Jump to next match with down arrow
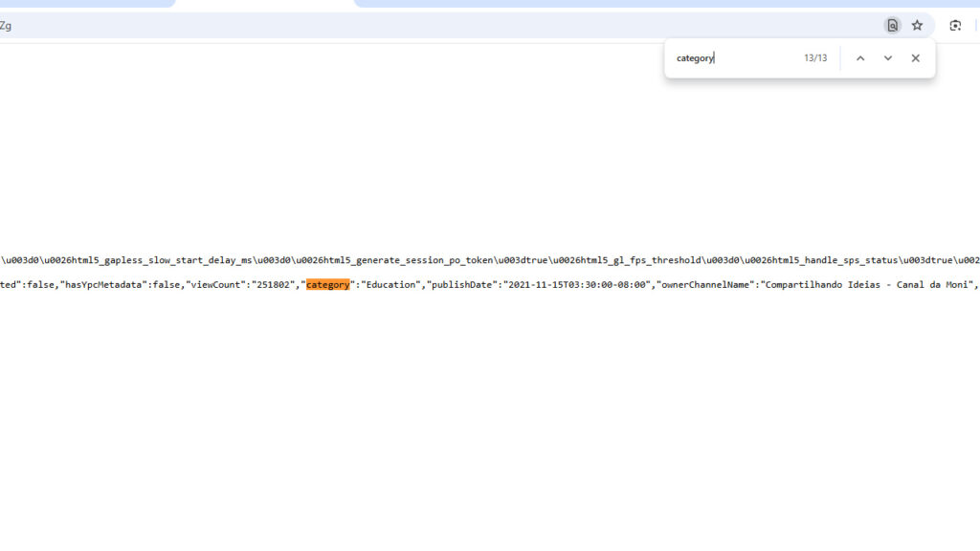This screenshot has height=551, width=980. pyautogui.click(x=888, y=58)
